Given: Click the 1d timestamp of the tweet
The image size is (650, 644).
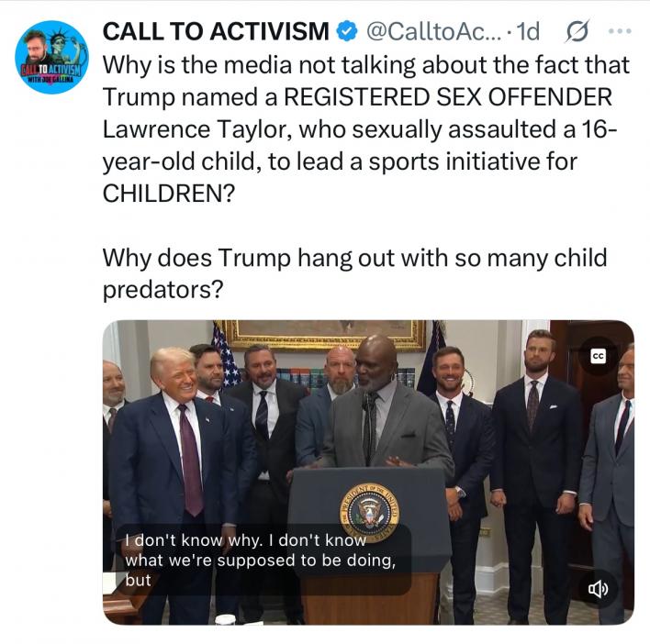Looking at the screenshot, I should click(529, 31).
